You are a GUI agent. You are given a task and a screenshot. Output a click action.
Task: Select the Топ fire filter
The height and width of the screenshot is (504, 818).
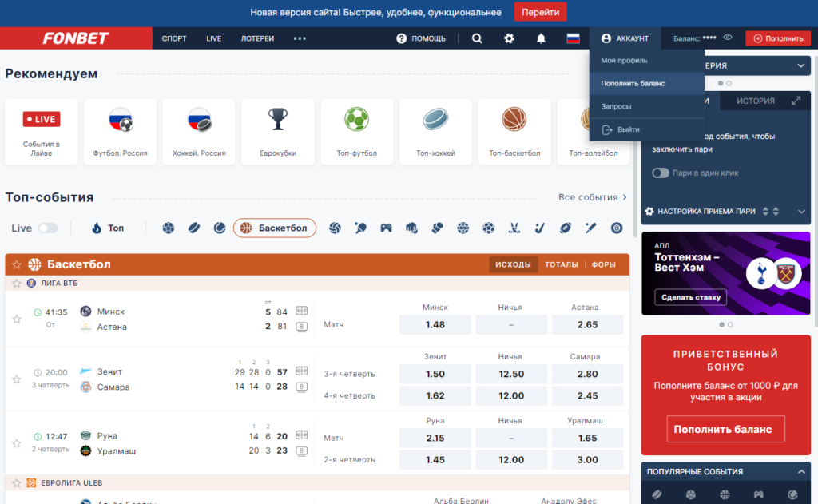pos(108,228)
